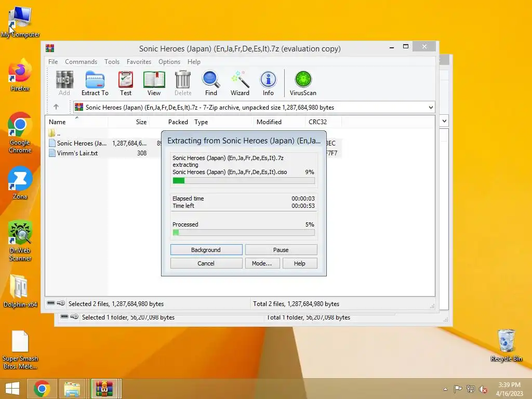Click the Delete trash can icon
Image resolution: width=532 pixels, height=399 pixels.
click(183, 83)
